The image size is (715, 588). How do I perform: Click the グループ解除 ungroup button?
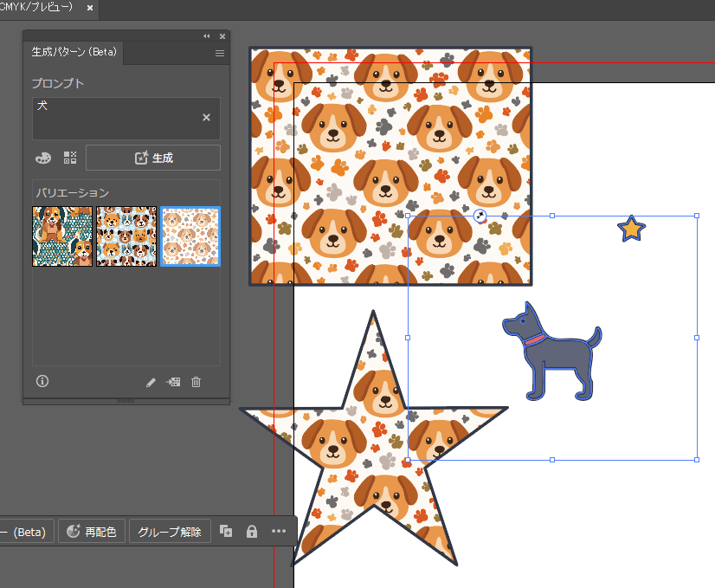[x=170, y=532]
